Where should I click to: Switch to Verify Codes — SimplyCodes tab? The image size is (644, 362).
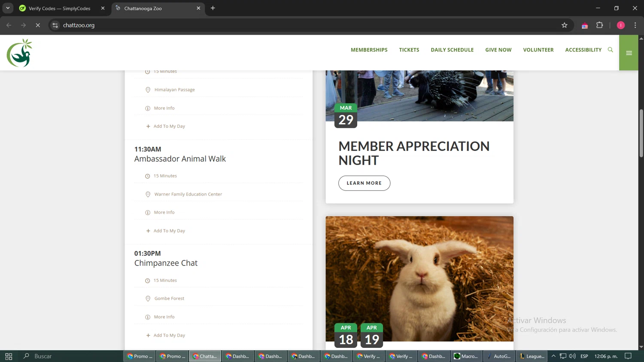pyautogui.click(x=59, y=8)
